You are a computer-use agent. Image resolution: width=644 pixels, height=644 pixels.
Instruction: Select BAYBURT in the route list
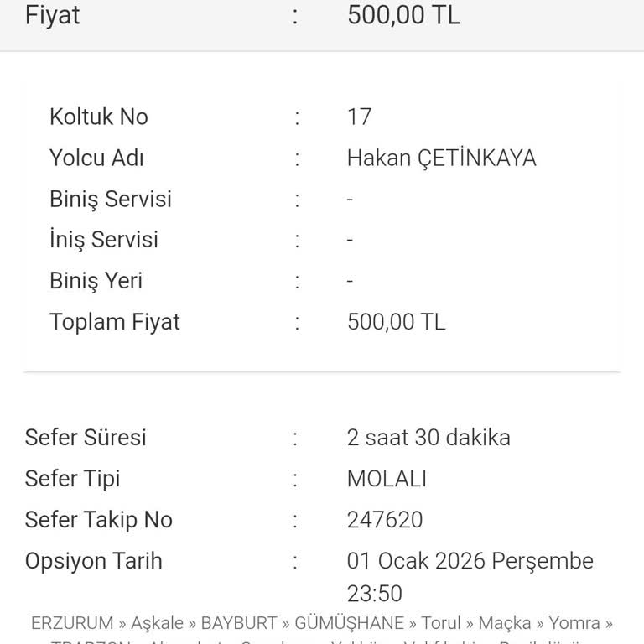[239, 623]
